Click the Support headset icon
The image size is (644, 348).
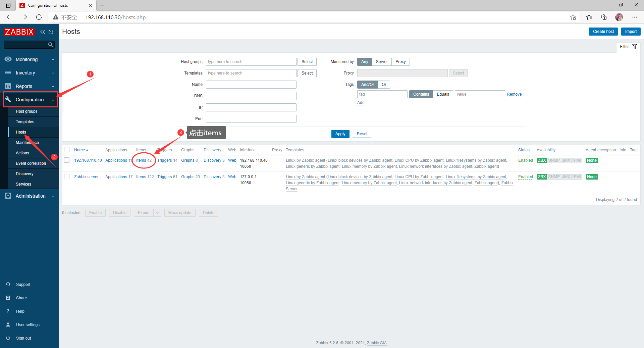point(8,284)
